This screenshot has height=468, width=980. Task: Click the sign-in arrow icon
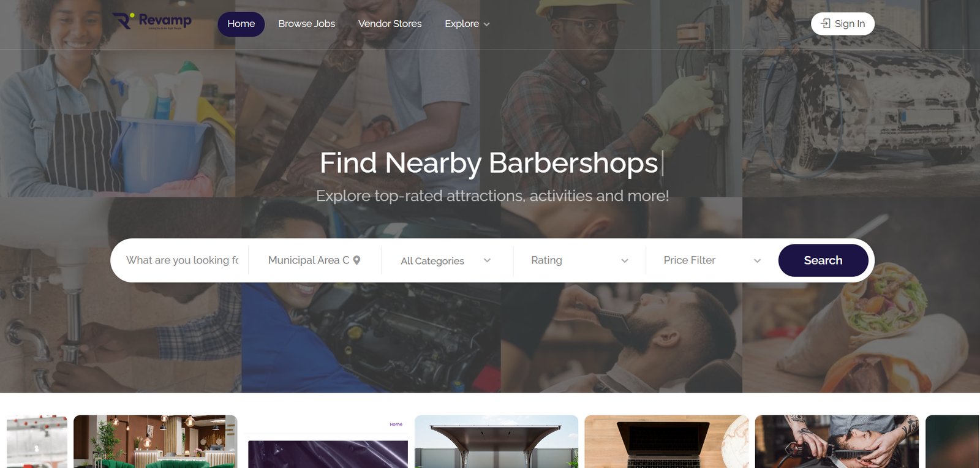click(826, 23)
